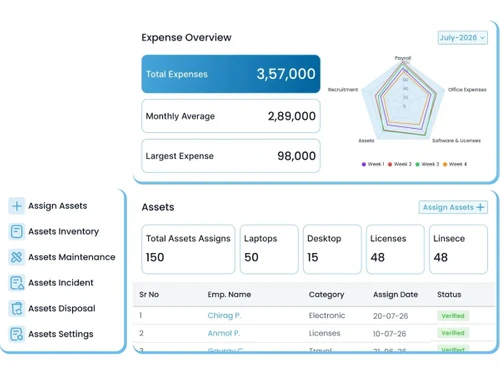This screenshot has width=500, height=375.
Task: Toggle the Week 4 orange legend dot
Action: coord(445,164)
